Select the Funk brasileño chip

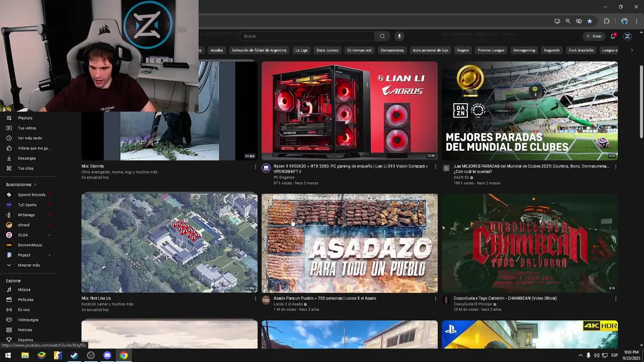581,50
